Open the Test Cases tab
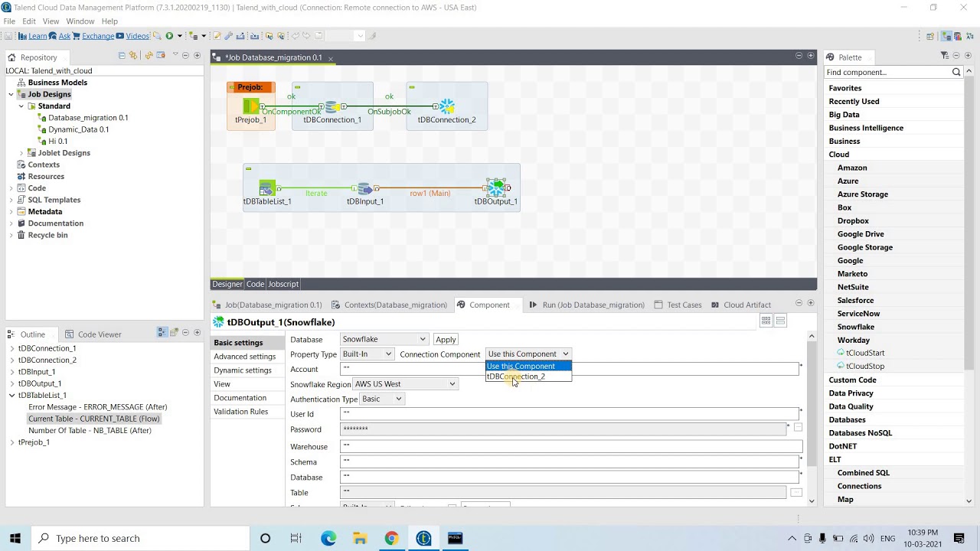Image resolution: width=980 pixels, height=551 pixels. [678, 305]
